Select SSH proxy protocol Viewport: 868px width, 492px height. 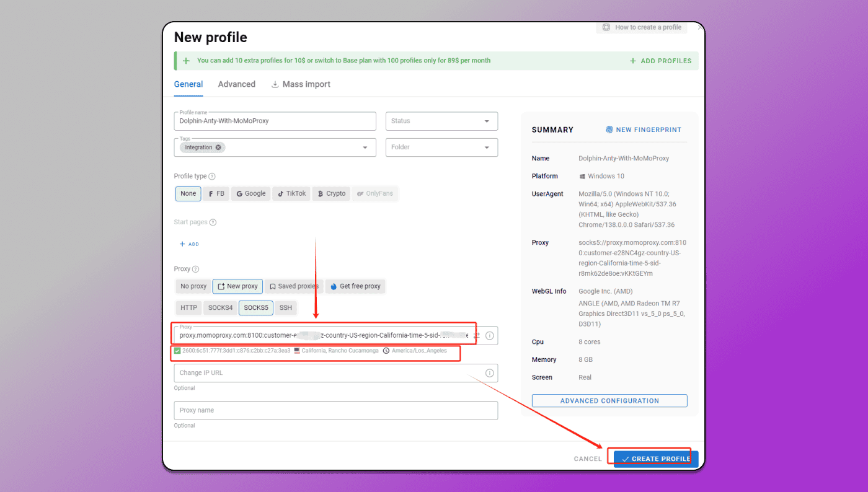(x=286, y=308)
